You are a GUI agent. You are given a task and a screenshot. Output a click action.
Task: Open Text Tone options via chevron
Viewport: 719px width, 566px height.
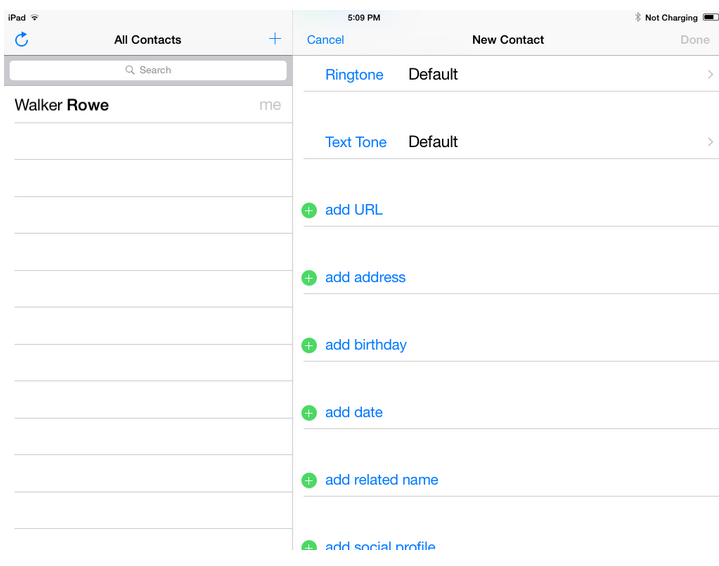point(710,142)
